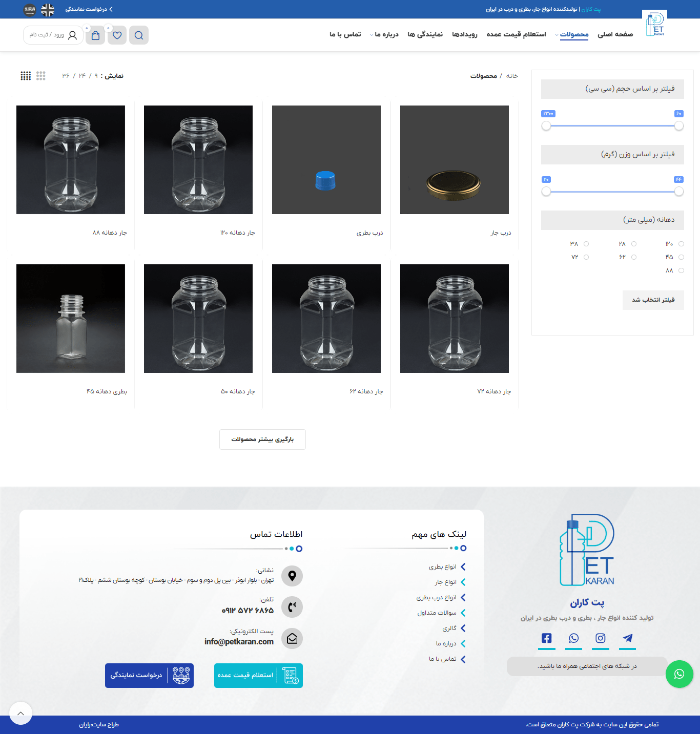Click the large PET Karan logo in footer
This screenshot has height=734, width=700.
pyautogui.click(x=587, y=550)
